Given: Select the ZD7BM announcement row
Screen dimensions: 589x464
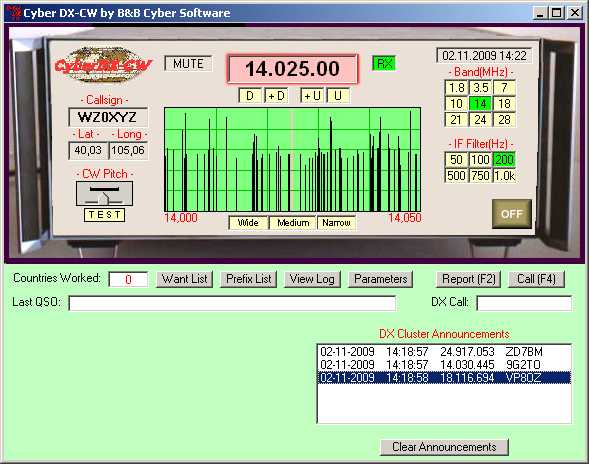Looking at the screenshot, I should click(x=444, y=352).
